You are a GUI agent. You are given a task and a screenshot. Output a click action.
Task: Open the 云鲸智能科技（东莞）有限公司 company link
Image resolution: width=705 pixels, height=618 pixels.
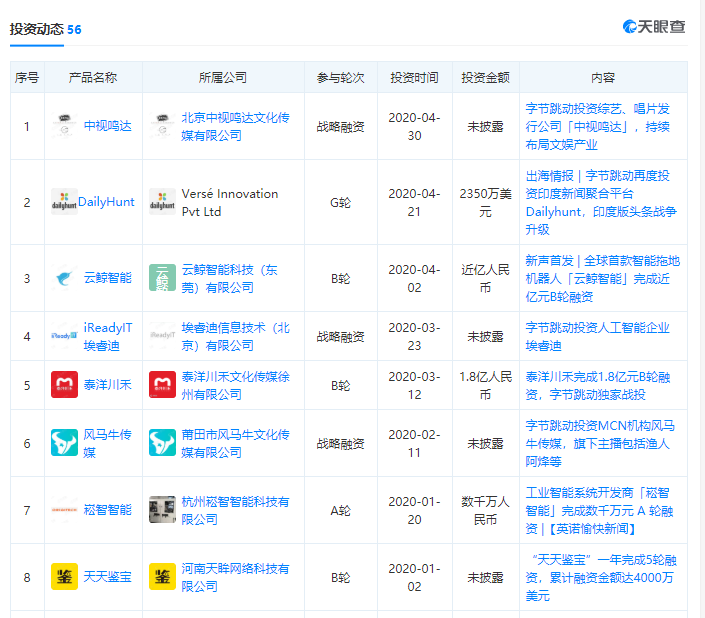pos(235,278)
